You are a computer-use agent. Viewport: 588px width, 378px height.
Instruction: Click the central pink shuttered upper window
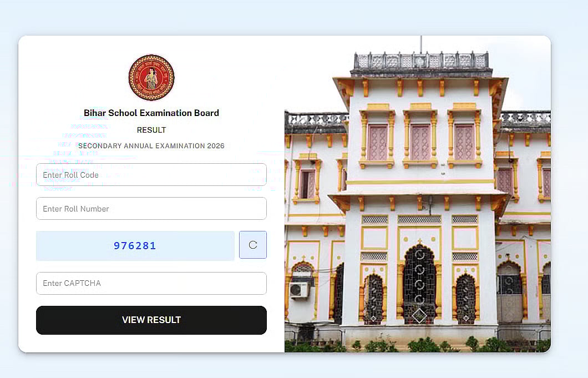coord(420,142)
